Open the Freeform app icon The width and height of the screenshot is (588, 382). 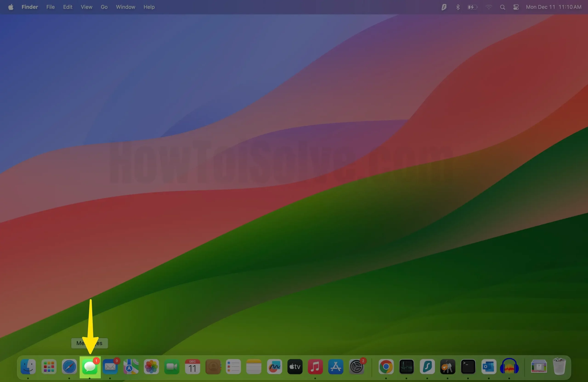pos(274,367)
